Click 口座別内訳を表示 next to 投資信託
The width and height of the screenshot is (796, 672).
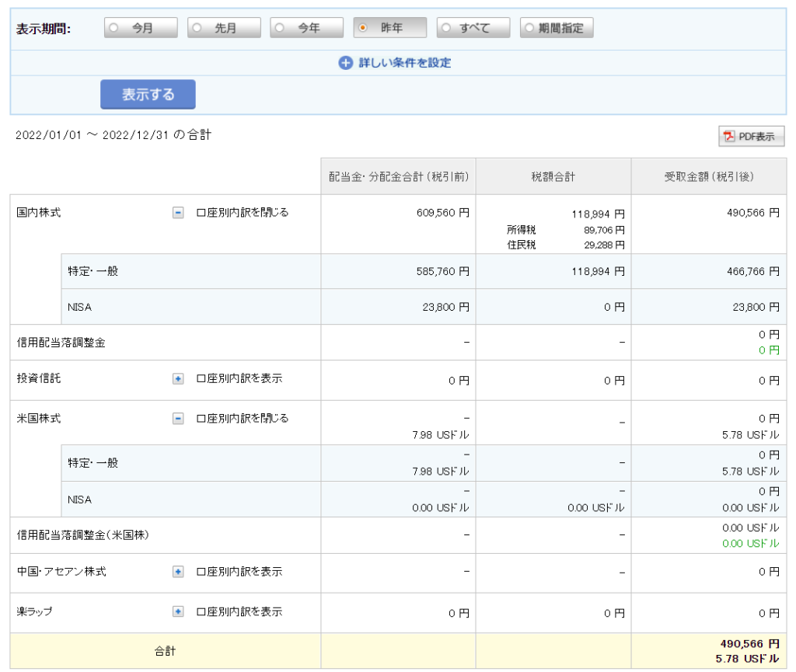pos(239,379)
